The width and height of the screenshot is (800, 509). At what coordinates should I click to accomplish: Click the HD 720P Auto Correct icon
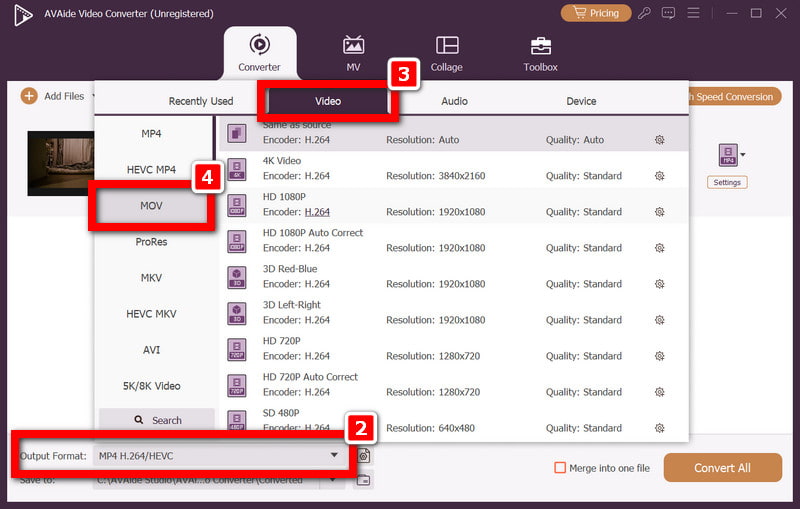pos(237,386)
